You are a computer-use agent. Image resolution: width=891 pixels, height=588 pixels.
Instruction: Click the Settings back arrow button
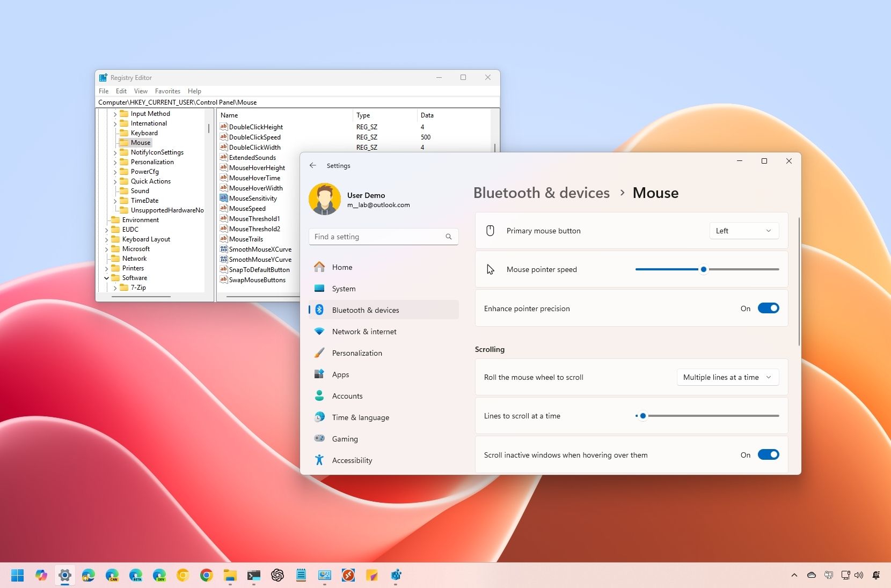click(x=313, y=165)
